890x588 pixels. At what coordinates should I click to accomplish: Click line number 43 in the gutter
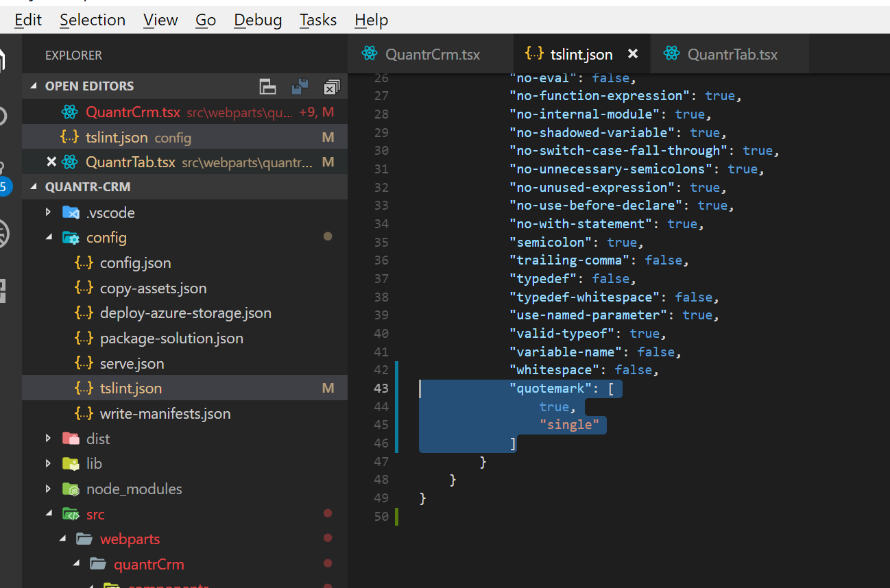381,389
